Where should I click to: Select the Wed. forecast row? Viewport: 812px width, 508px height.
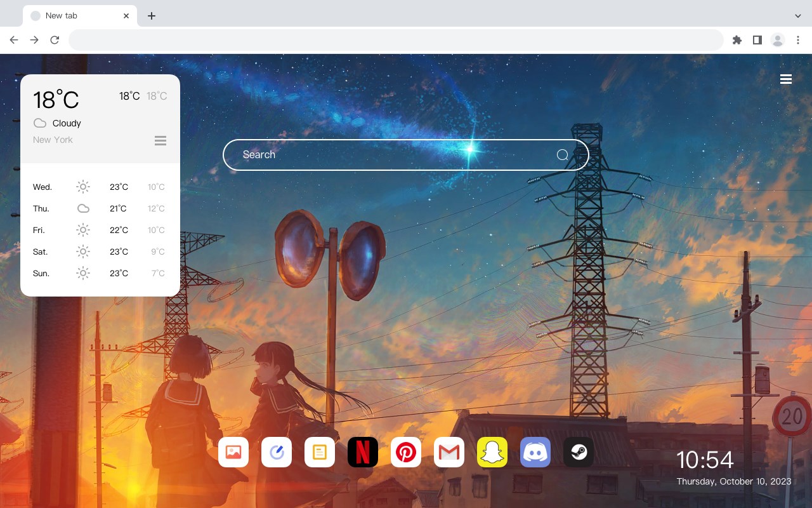[100, 187]
